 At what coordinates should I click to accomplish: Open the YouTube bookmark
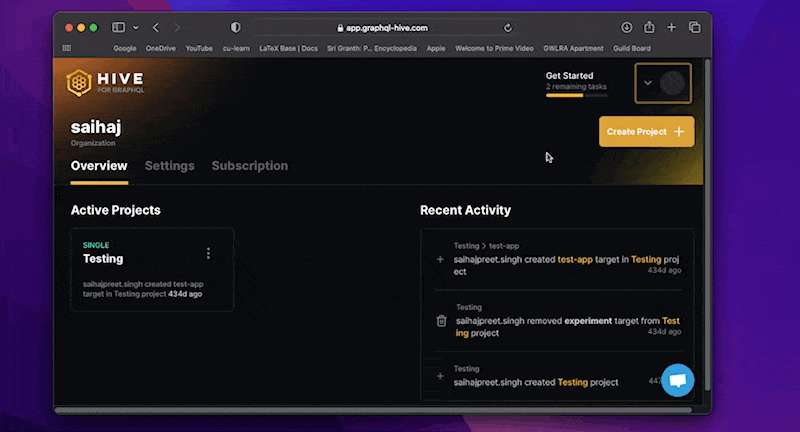click(x=199, y=48)
